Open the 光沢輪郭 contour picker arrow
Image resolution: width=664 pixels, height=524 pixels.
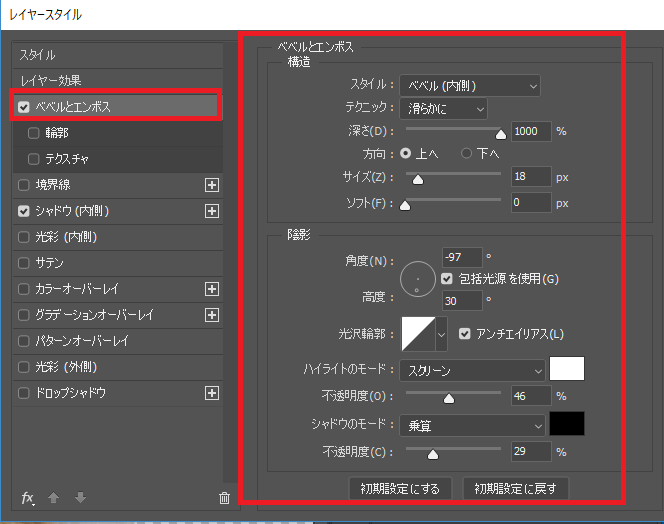(x=441, y=334)
